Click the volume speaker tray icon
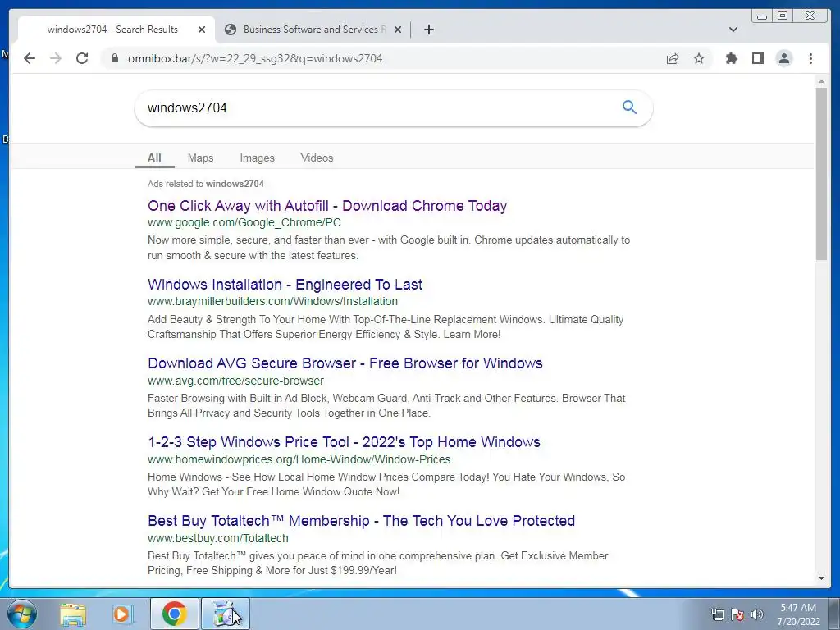 (x=757, y=614)
